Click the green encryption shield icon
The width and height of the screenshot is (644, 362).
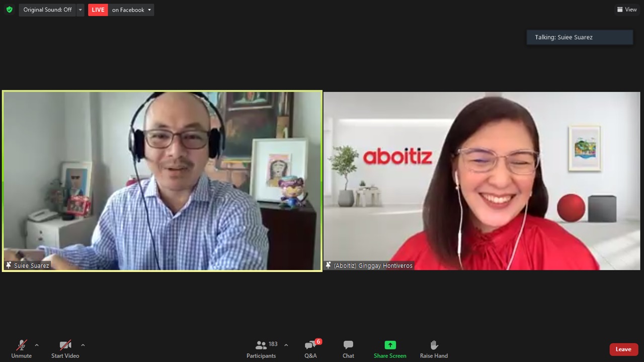pyautogui.click(x=9, y=10)
